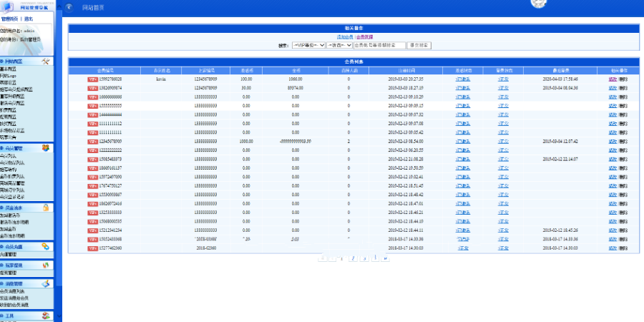Viewport: 644px width, 322px height.
Task: Click the 提交搜索 search button
Action: pos(420,44)
